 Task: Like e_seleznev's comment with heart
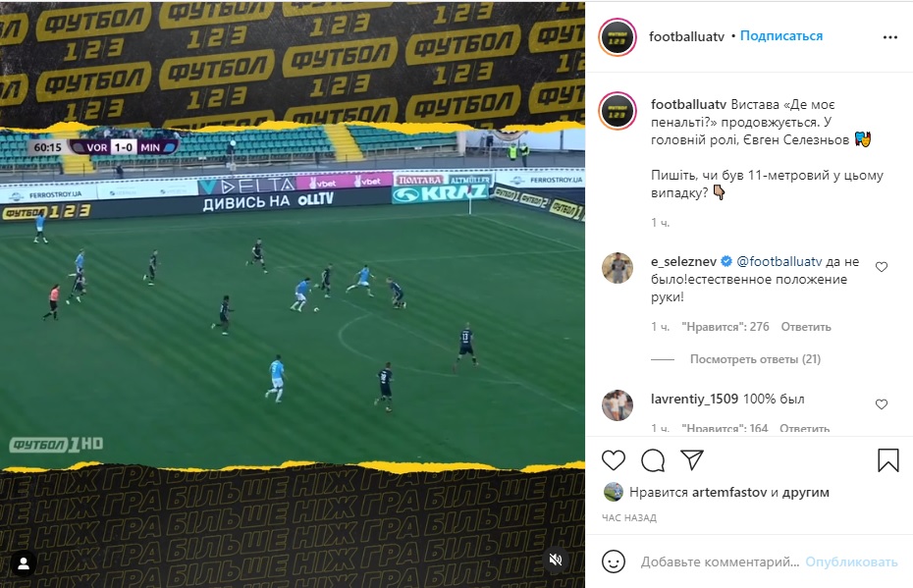[x=882, y=267]
